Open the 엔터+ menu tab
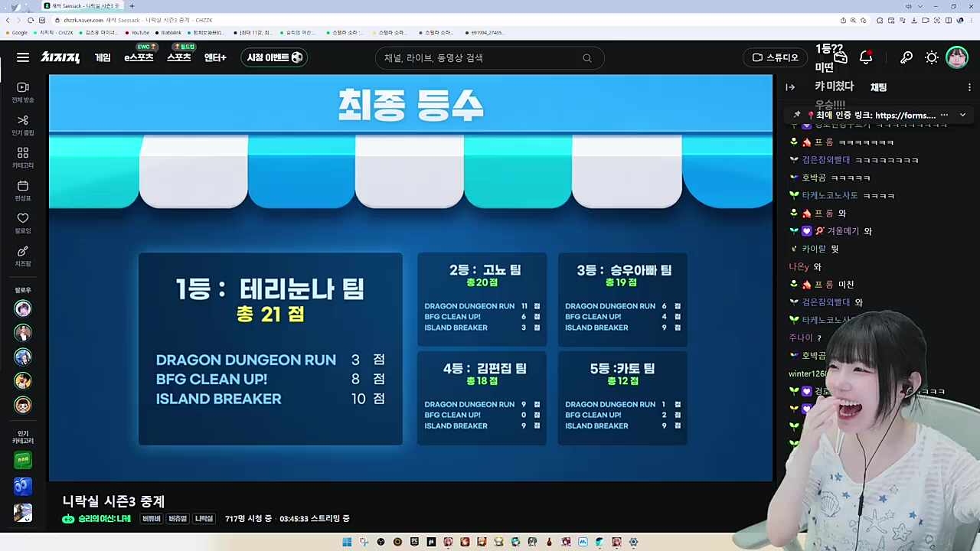The width and height of the screenshot is (980, 551). 215,57
